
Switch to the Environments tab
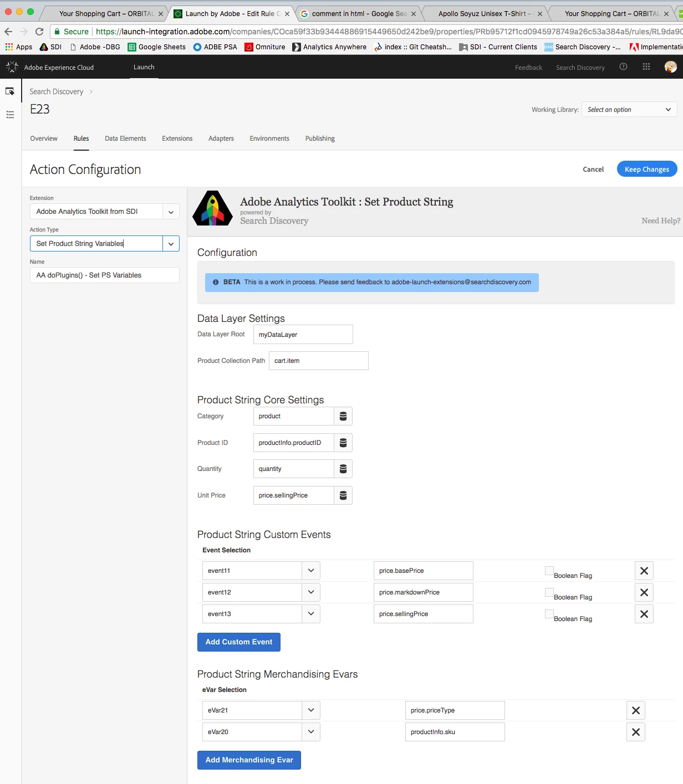(x=269, y=139)
